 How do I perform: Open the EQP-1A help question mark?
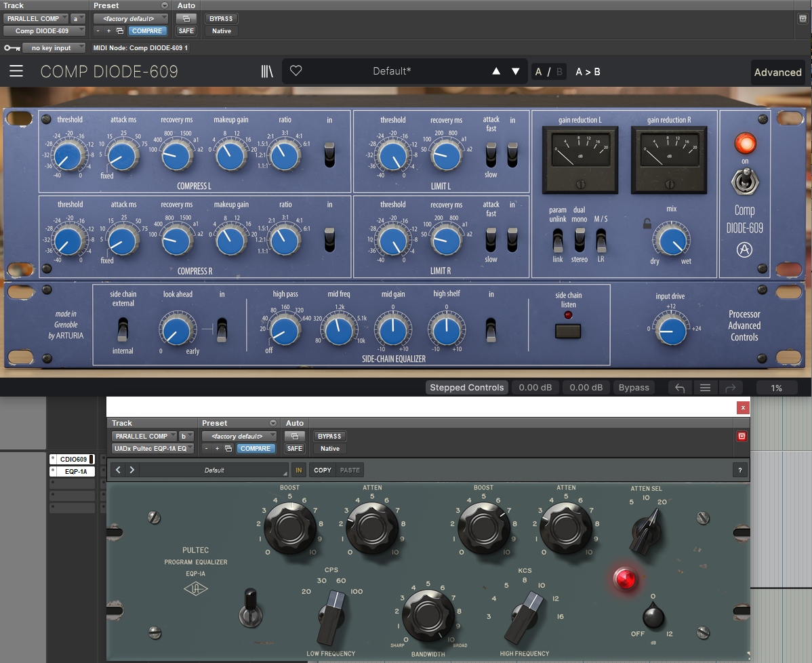pos(740,470)
